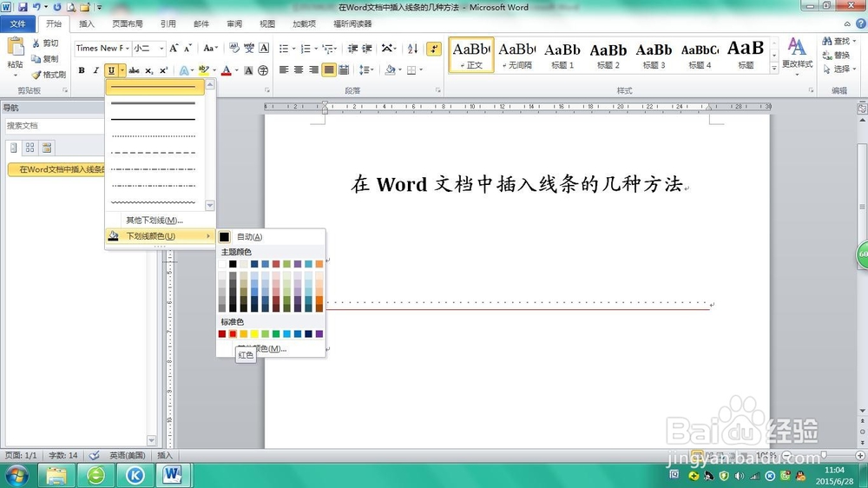Select the 标题 1 style
This screenshot has height=488, width=868.
click(562, 55)
